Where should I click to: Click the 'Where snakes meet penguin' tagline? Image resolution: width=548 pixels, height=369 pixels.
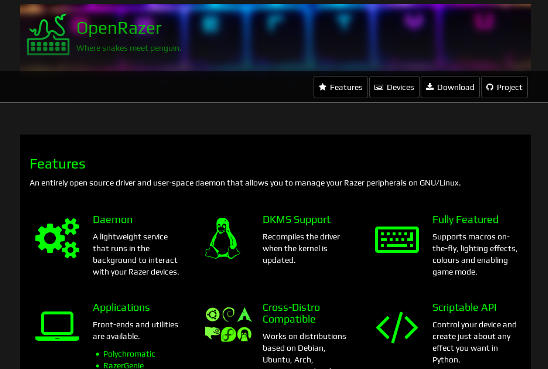(129, 48)
